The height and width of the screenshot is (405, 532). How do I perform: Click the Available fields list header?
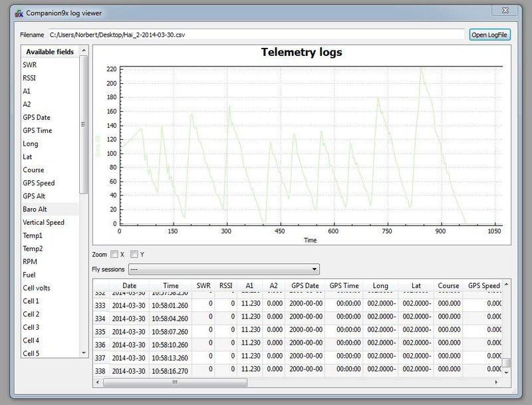(50, 52)
